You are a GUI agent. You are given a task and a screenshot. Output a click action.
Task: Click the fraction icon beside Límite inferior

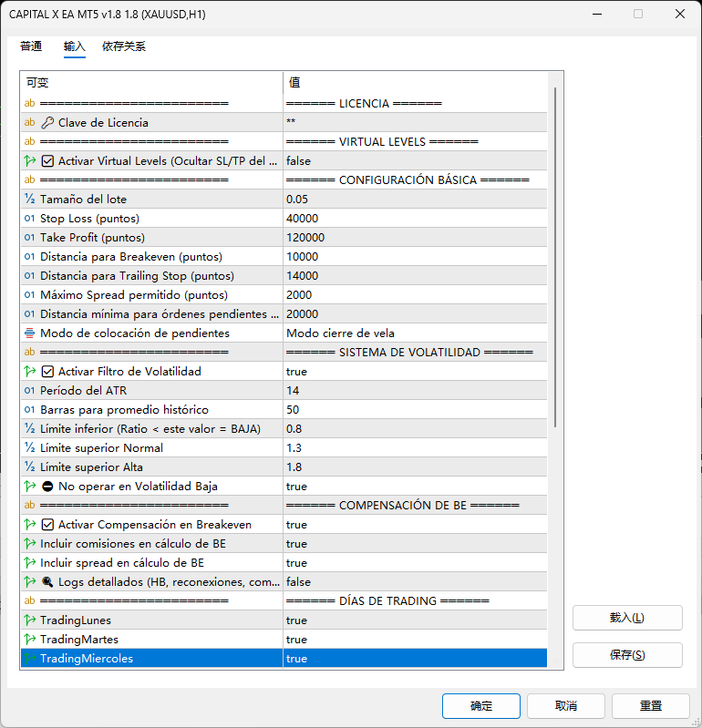tap(30, 428)
